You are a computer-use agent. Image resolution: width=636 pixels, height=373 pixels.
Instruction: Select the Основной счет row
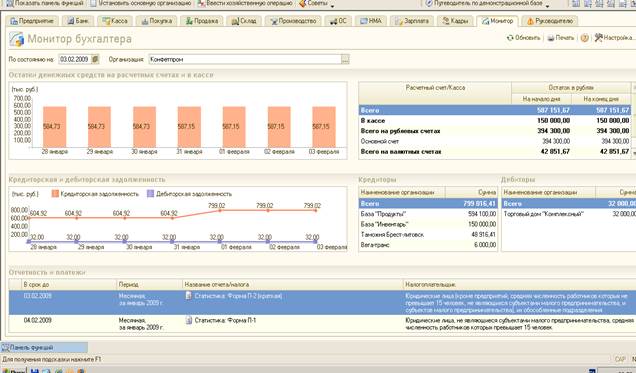click(x=494, y=141)
